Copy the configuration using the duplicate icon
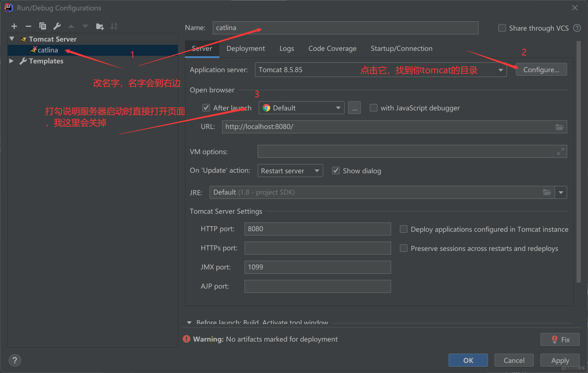Image resolution: width=588 pixels, height=373 pixels. click(43, 26)
